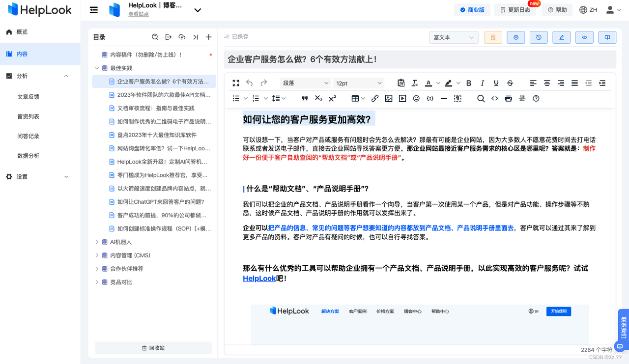This screenshot has width=629, height=364.
Task: Click the paste as text icon
Action: click(401, 83)
